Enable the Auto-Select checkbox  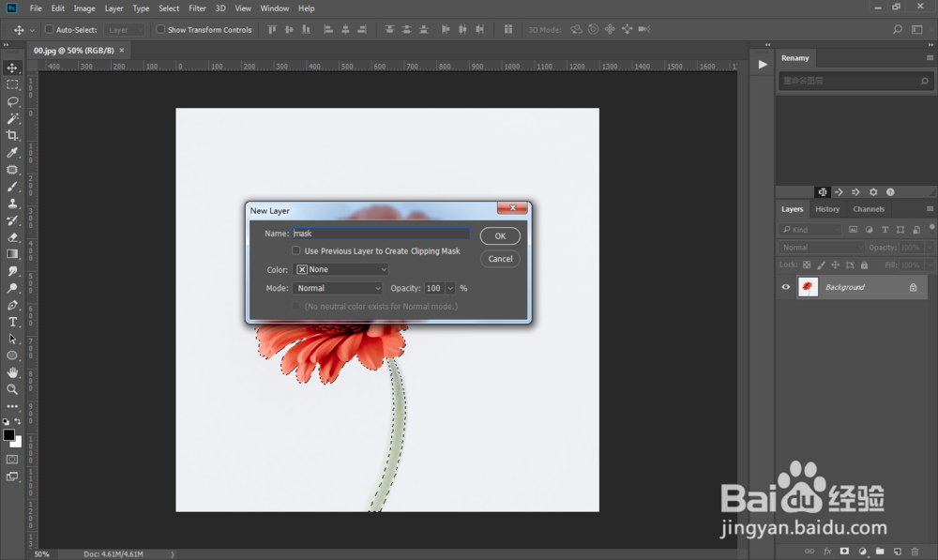click(49, 29)
